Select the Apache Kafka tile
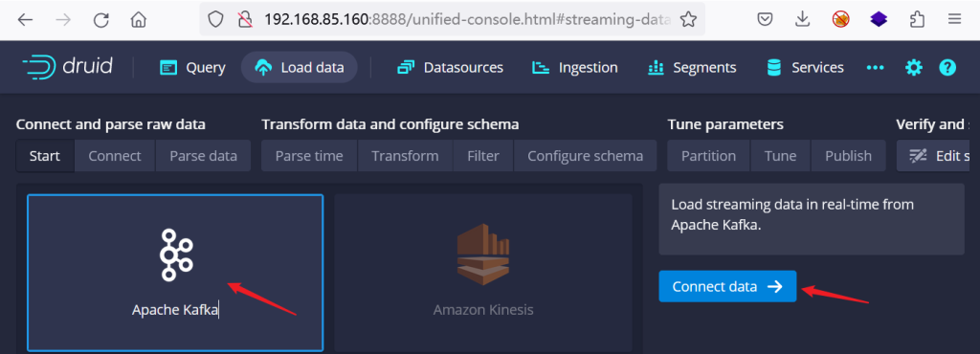Viewport: 980px width, 354px height. (x=175, y=273)
